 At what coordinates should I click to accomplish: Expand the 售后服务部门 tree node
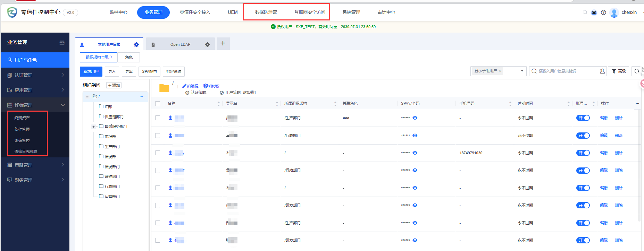click(93, 127)
